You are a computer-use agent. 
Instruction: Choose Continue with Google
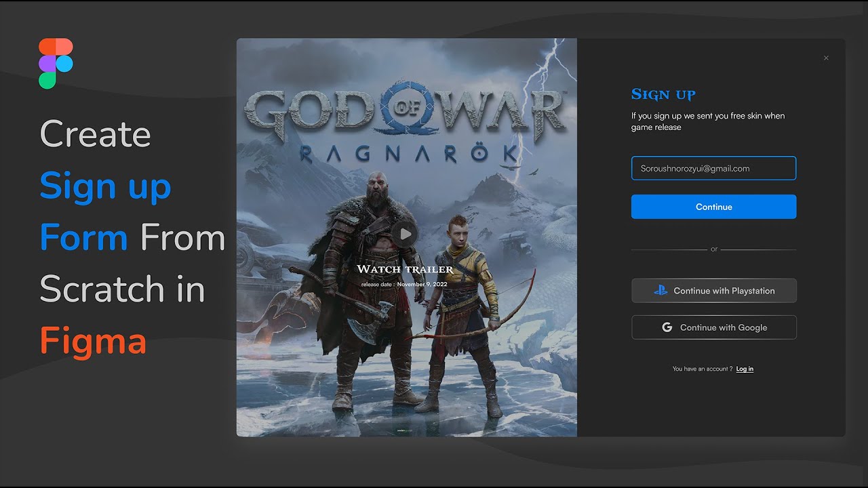713,327
